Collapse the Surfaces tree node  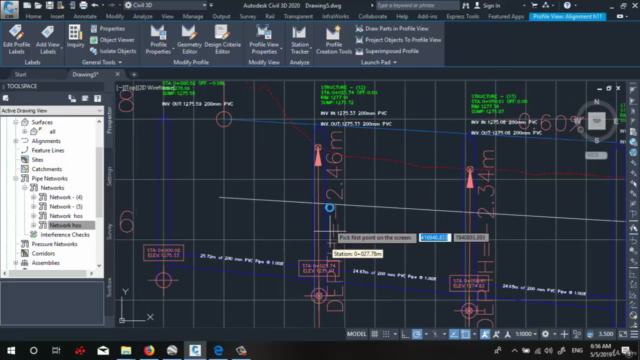[16, 122]
